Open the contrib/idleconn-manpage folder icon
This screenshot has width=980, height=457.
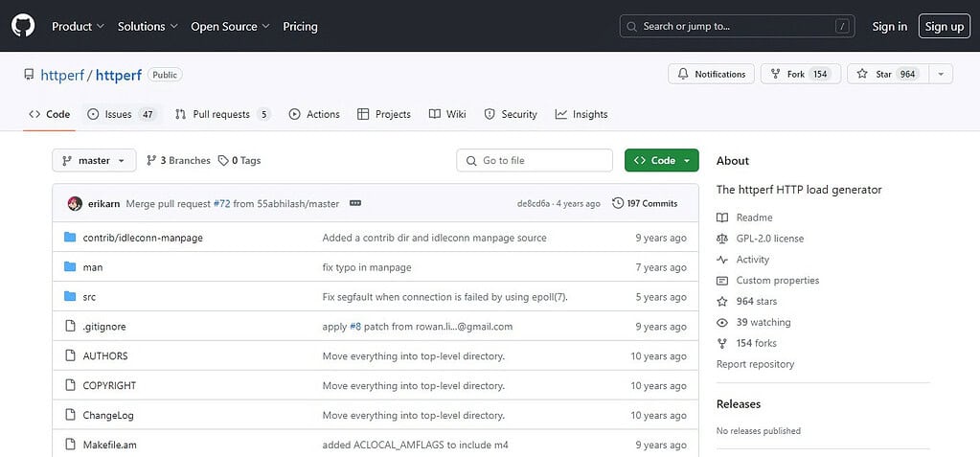point(70,238)
